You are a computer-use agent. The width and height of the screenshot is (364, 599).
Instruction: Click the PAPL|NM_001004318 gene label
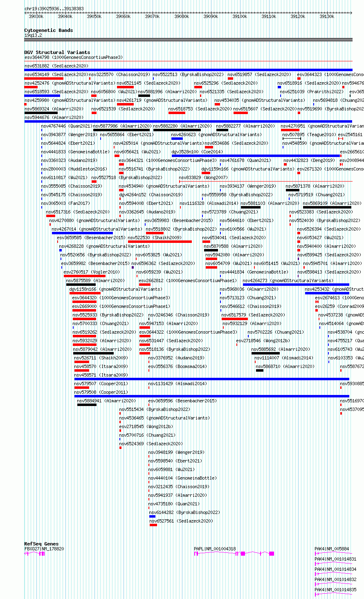[x=215, y=549]
